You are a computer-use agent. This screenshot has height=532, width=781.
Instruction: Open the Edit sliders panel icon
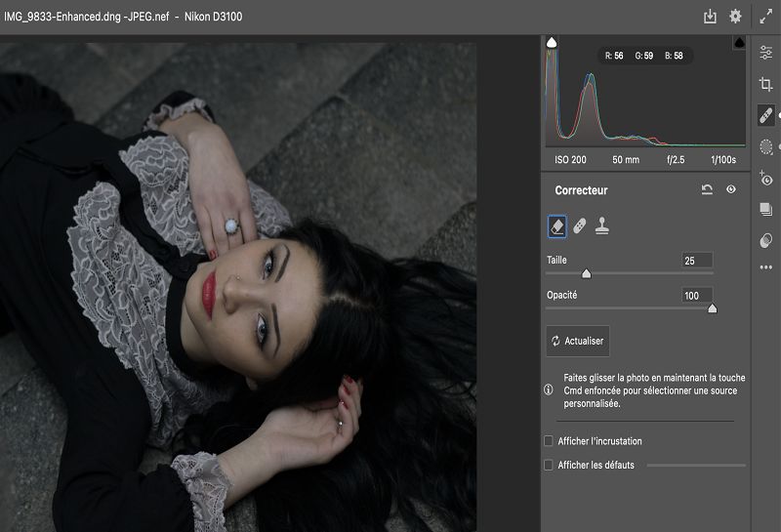pos(766,52)
